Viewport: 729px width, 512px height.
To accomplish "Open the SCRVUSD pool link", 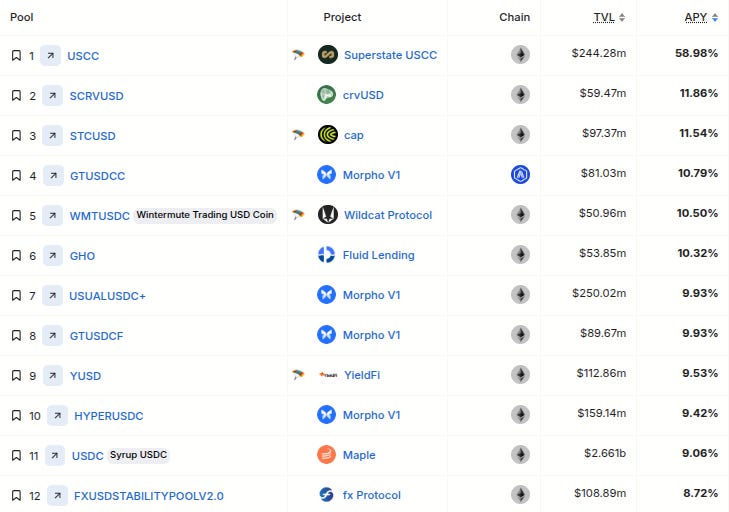I will (97, 96).
